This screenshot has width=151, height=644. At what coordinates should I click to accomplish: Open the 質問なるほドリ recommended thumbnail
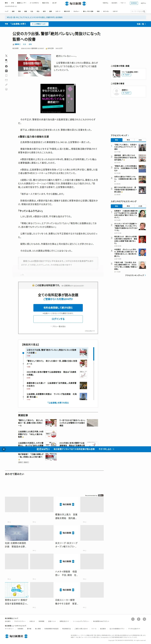tap(17, 590)
